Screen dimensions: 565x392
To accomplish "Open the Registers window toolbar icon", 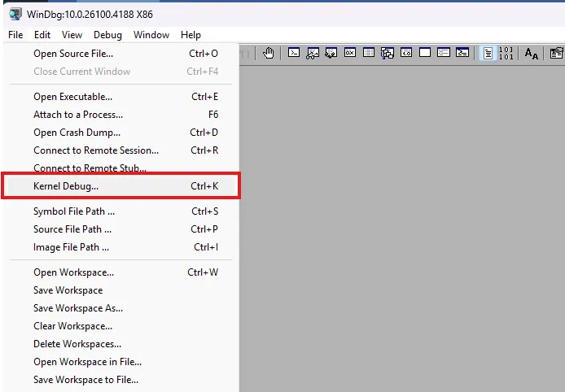I will (350, 53).
